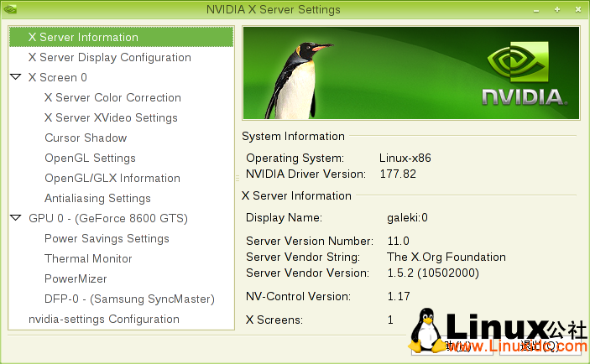The image size is (590, 364).
Task: Close the NVIDIA X Server Settings window
Action: click(x=577, y=9)
